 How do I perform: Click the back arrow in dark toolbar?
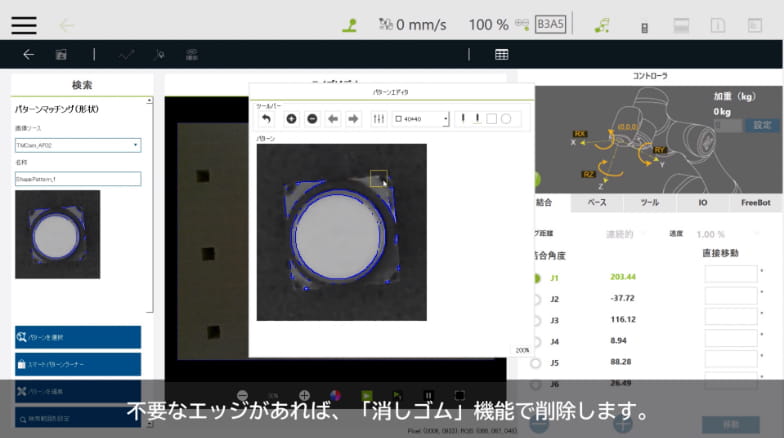[x=28, y=54]
